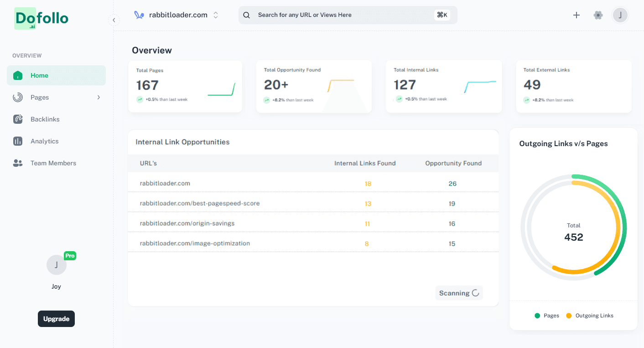Toggle the Pages legend green dot
644x348 pixels.
click(x=537, y=316)
